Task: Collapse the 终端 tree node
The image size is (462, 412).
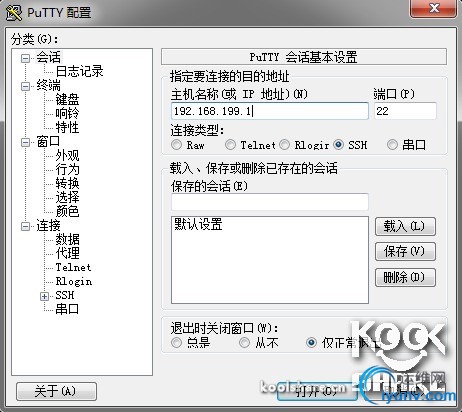Action: click(x=25, y=87)
